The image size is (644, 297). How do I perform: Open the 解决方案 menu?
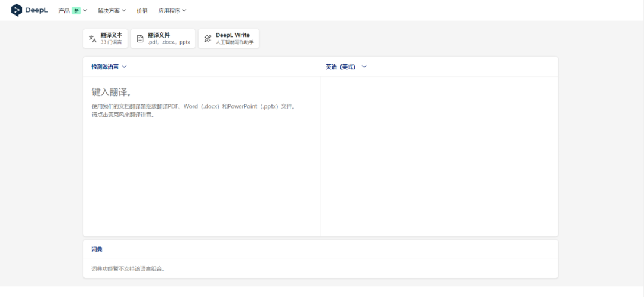pyautogui.click(x=112, y=11)
